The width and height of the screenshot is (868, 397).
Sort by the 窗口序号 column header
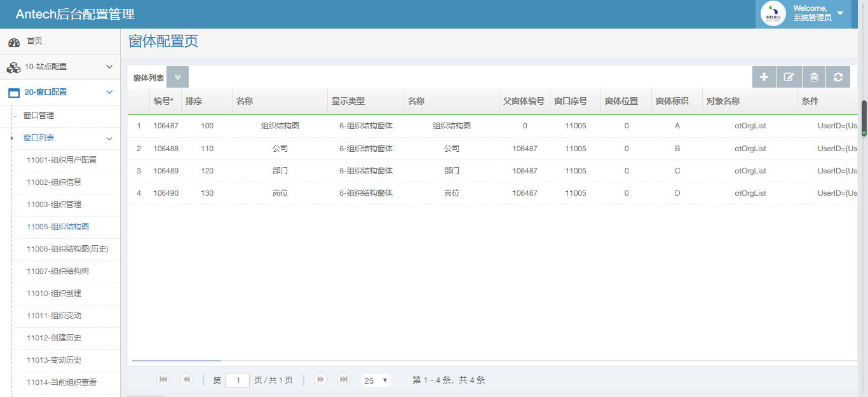(x=575, y=101)
